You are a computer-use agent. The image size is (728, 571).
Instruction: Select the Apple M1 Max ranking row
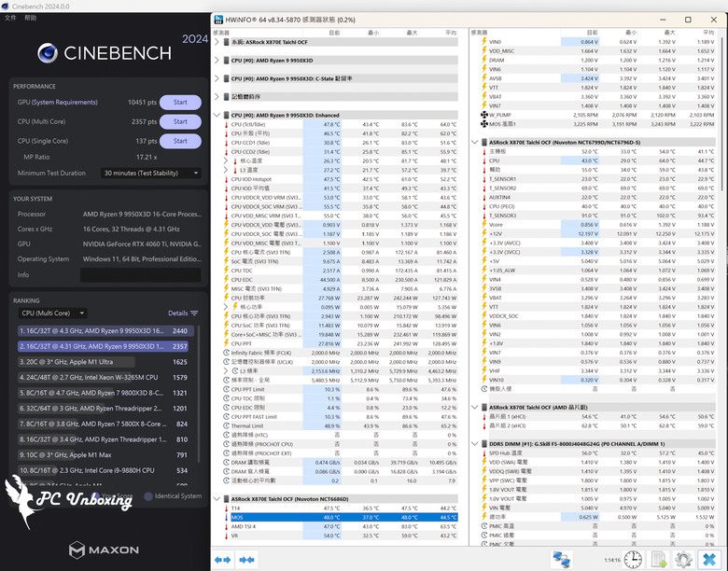(103, 455)
